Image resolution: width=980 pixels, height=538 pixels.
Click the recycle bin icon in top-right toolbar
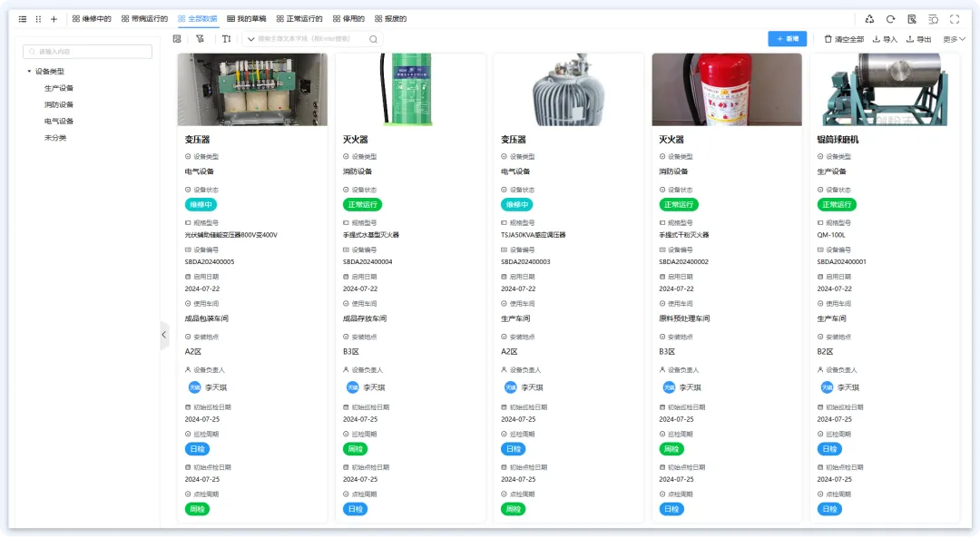pos(869,18)
